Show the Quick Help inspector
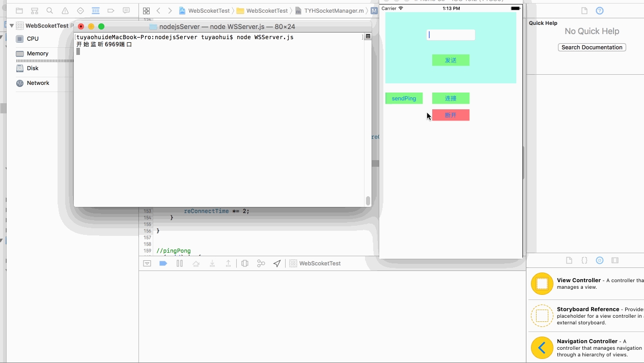This screenshot has width=644, height=363. pos(600,11)
